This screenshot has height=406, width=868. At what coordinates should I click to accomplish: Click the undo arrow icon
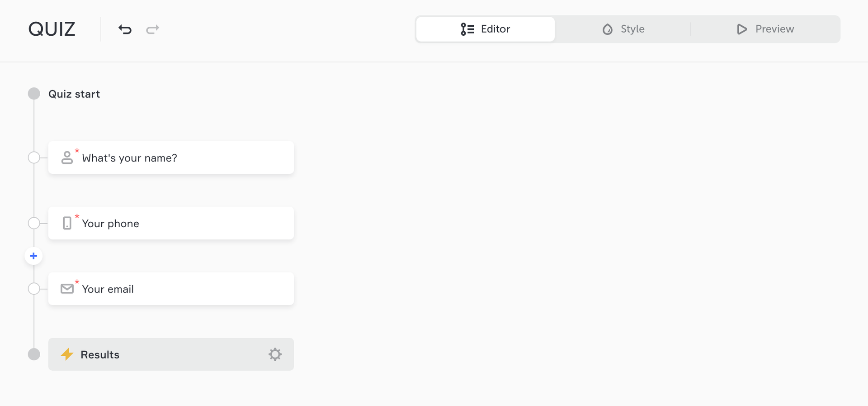125,29
